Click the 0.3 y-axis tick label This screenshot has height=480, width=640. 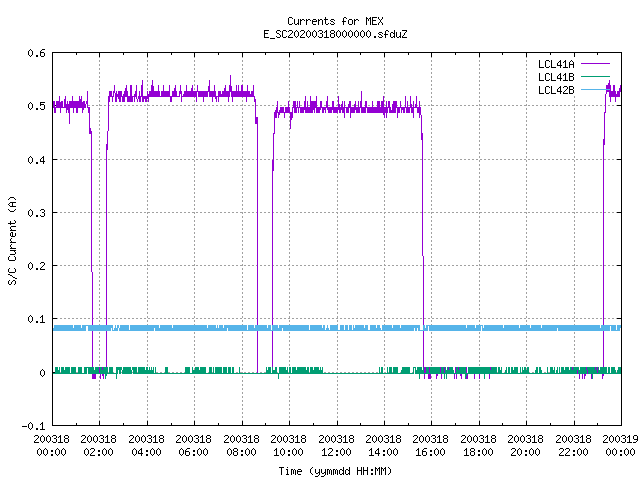tap(37, 213)
